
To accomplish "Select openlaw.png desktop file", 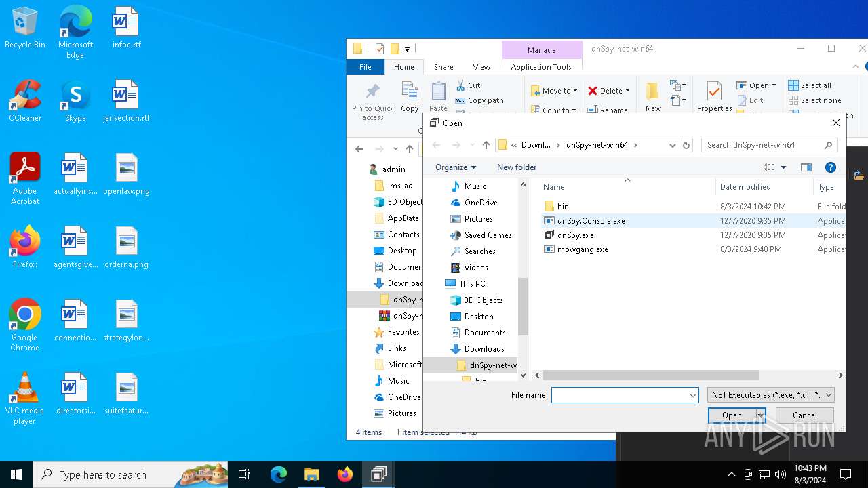I will pos(126,175).
